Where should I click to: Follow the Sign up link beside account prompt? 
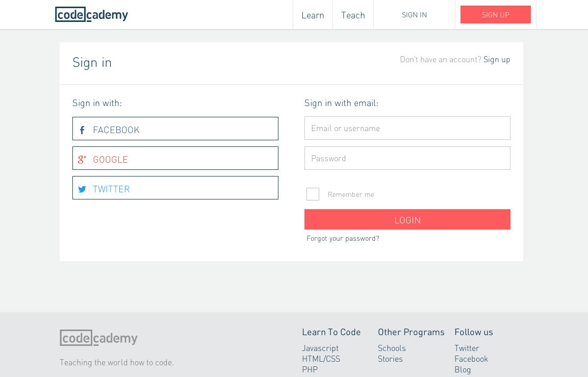pyautogui.click(x=497, y=59)
